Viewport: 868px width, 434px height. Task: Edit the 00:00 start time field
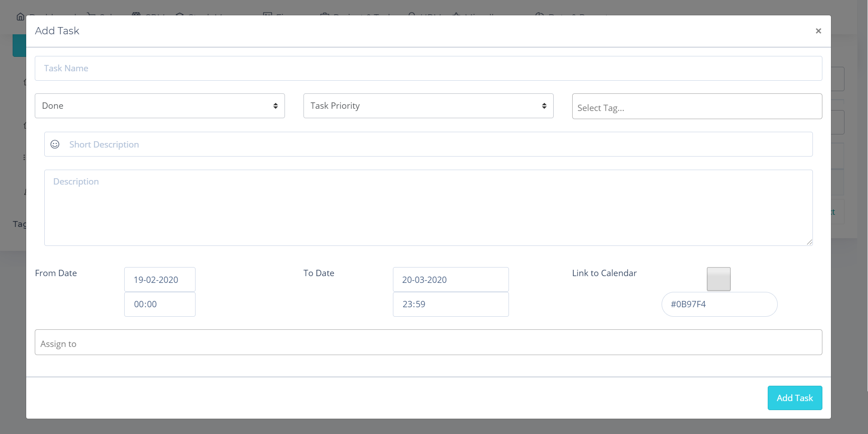click(x=159, y=305)
